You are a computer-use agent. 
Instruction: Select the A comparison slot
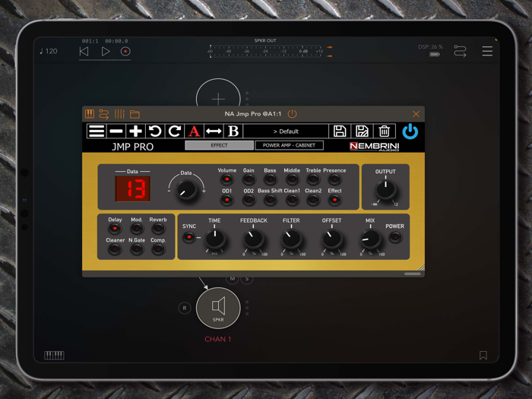[194, 131]
